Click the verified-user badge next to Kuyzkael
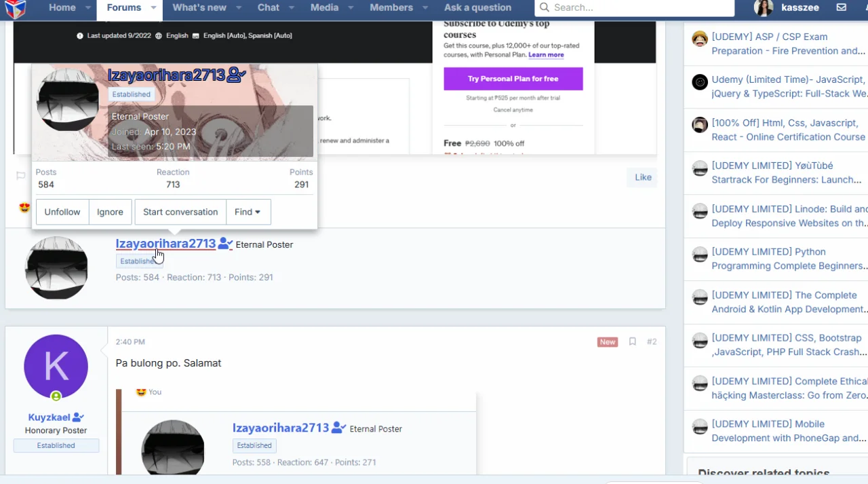The height and width of the screenshot is (484, 868). (78, 417)
